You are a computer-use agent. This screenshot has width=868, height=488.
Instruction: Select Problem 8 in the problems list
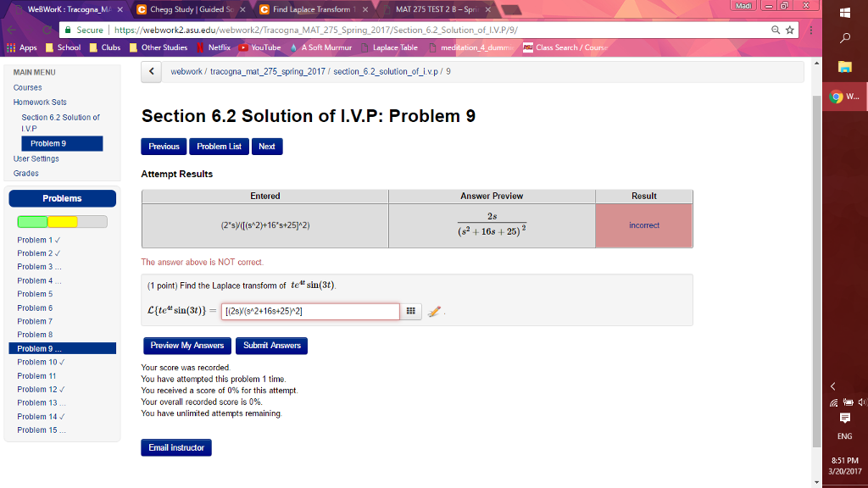(35, 335)
